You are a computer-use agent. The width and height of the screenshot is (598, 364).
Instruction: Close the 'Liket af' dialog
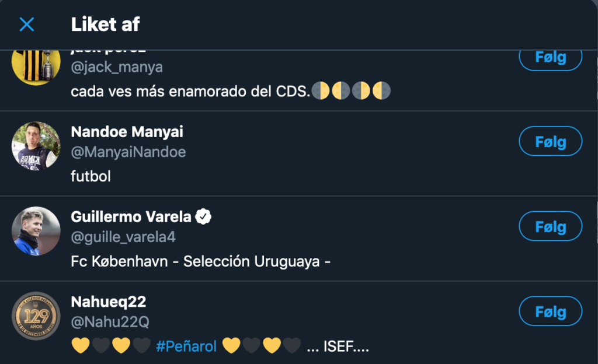[x=27, y=24]
